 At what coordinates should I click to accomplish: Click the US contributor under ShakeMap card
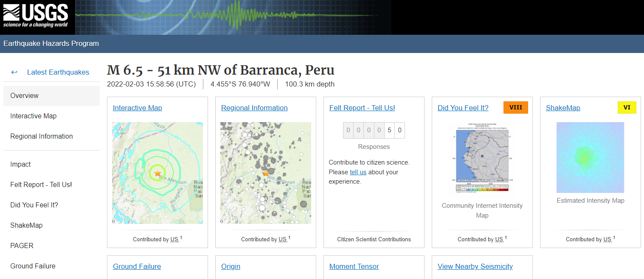click(607, 240)
